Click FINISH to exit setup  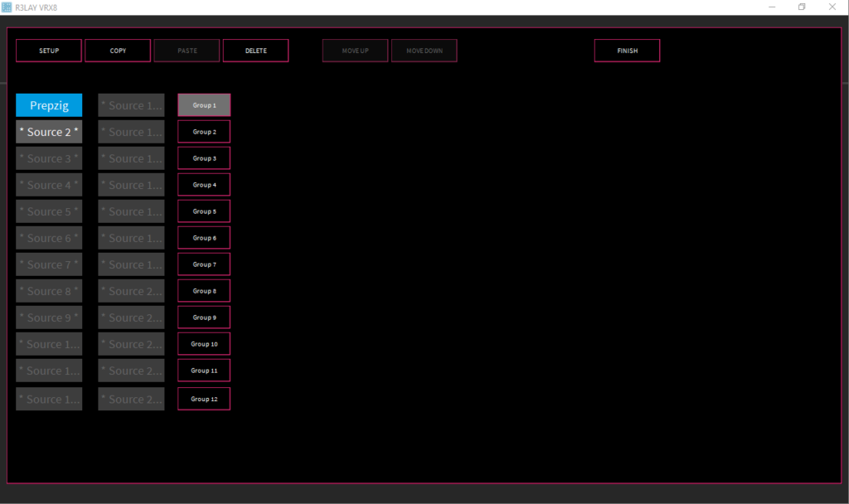(x=627, y=51)
